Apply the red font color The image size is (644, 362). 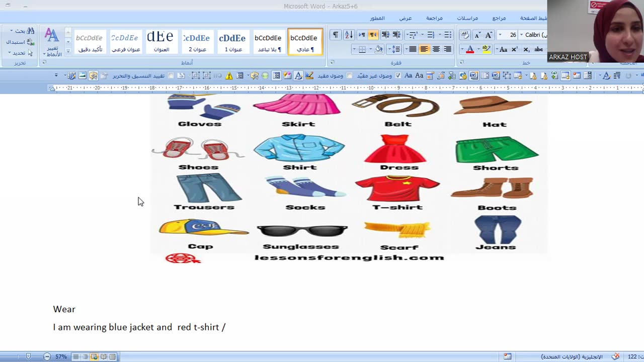coord(470,49)
